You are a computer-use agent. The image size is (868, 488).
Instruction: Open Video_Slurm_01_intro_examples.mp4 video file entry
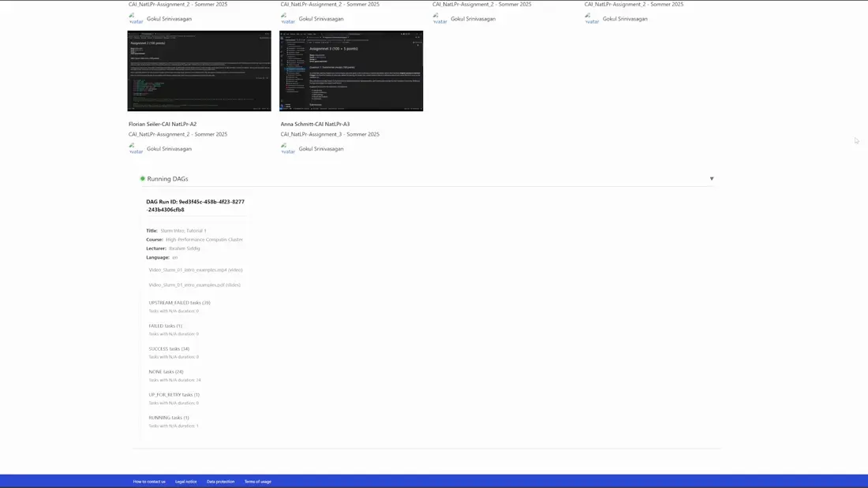pyautogui.click(x=196, y=270)
